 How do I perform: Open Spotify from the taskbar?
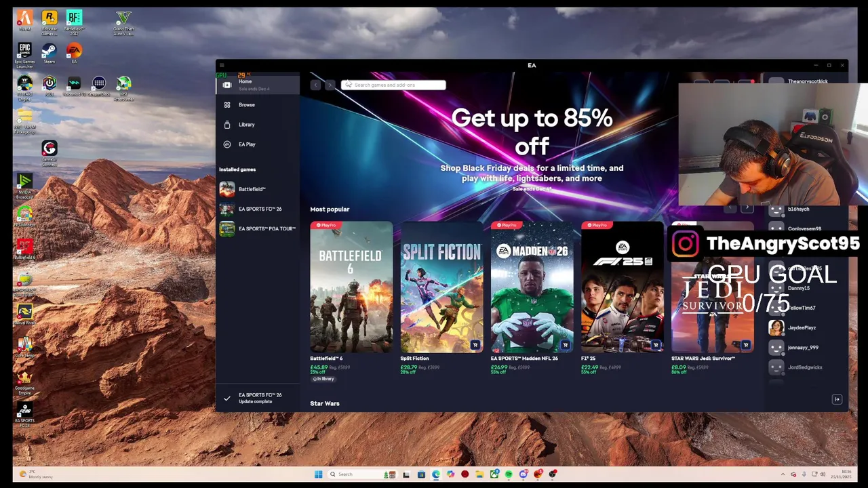[x=509, y=474]
